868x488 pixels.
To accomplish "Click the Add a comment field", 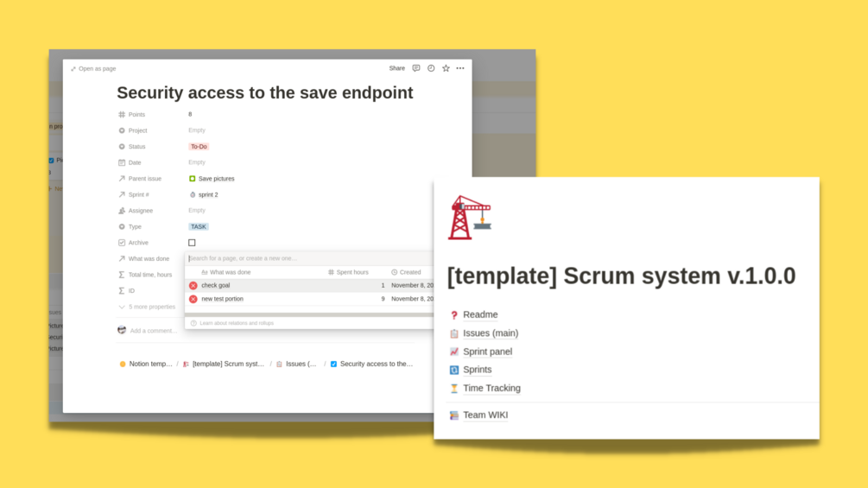I will [154, 330].
